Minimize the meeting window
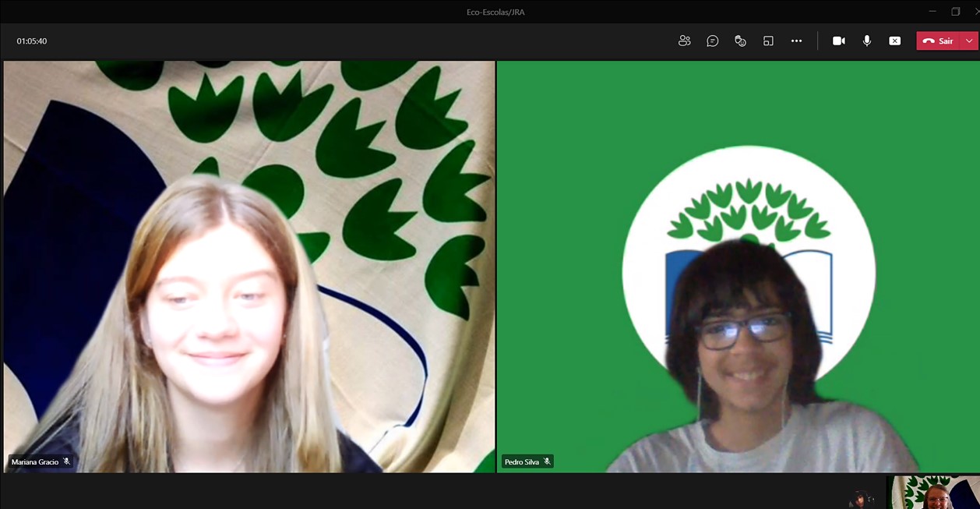Image resolution: width=980 pixels, height=509 pixels. coord(932,11)
